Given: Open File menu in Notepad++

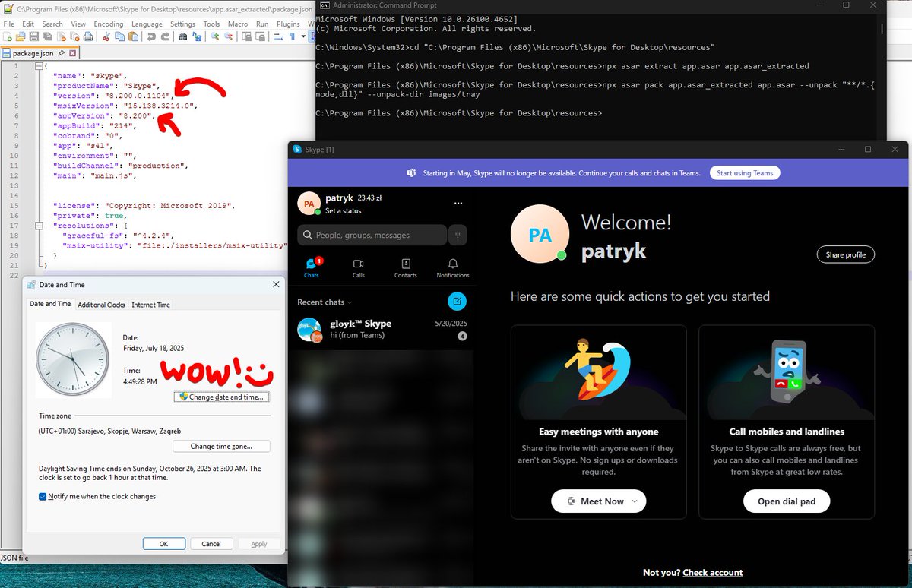Looking at the screenshot, I should click(8, 24).
